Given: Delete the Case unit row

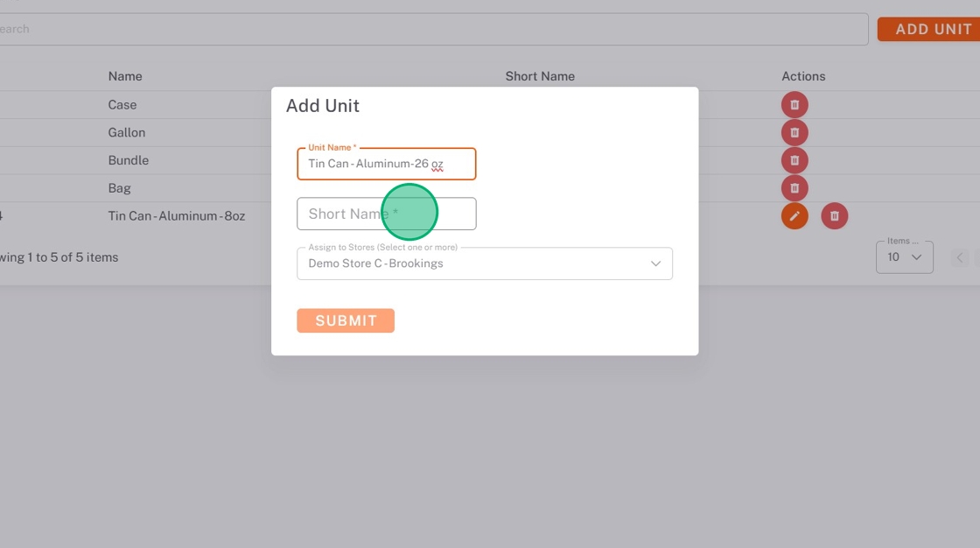Looking at the screenshot, I should point(794,105).
